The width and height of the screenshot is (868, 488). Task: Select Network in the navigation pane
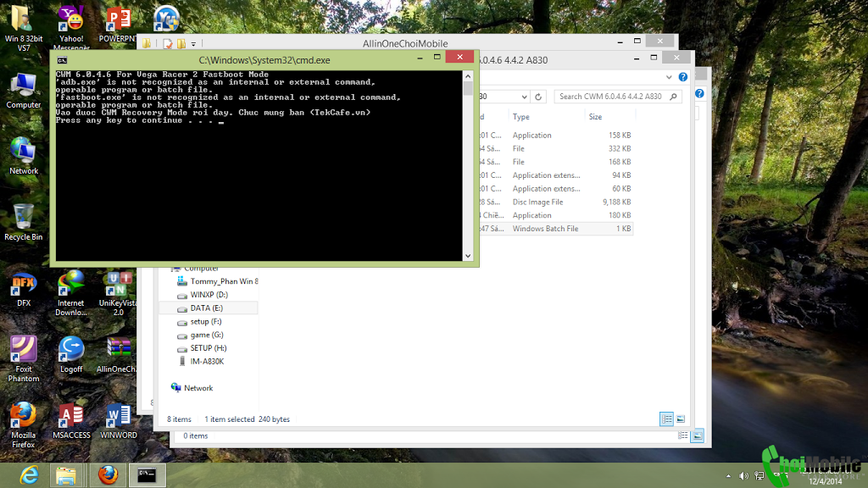pyautogui.click(x=192, y=388)
